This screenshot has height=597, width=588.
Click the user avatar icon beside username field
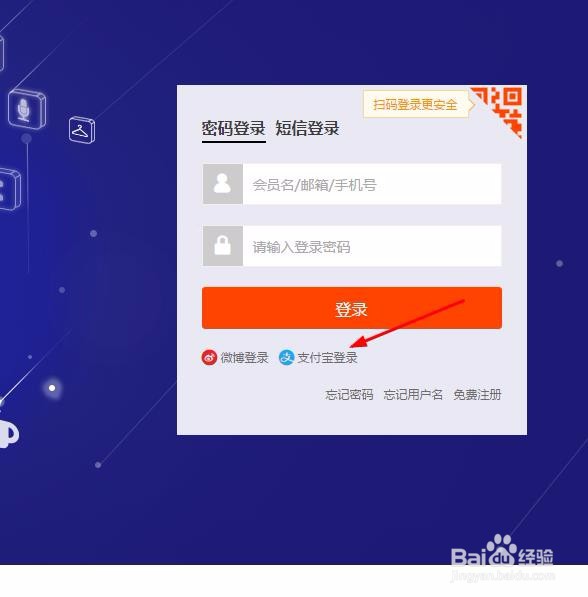tap(223, 184)
